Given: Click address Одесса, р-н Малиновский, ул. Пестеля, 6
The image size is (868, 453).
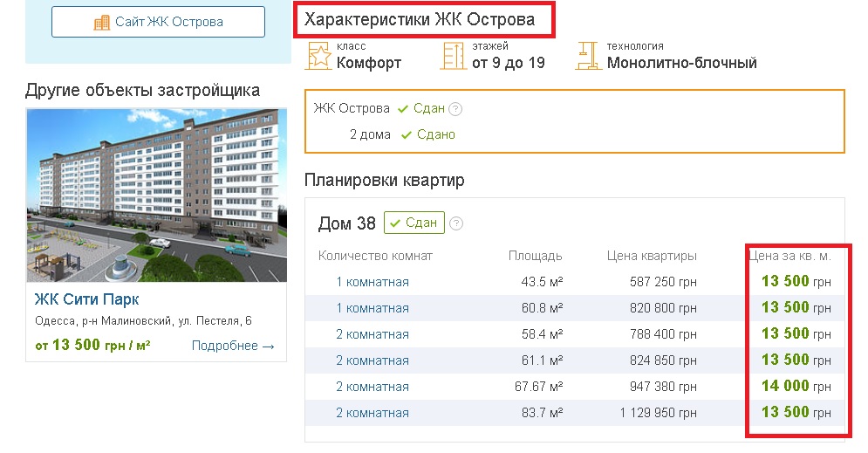Looking at the screenshot, I should point(143,320).
